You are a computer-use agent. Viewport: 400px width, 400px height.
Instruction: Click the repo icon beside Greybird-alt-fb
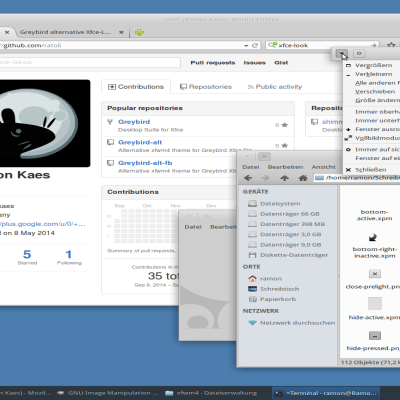110,163
